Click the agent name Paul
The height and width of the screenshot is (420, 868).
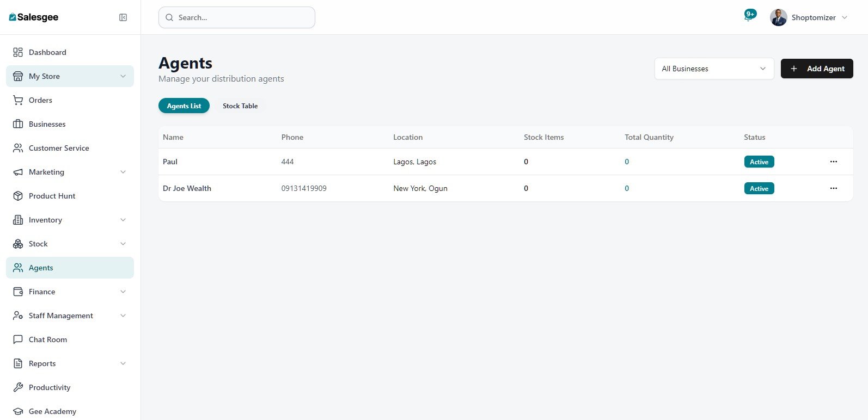pyautogui.click(x=170, y=162)
